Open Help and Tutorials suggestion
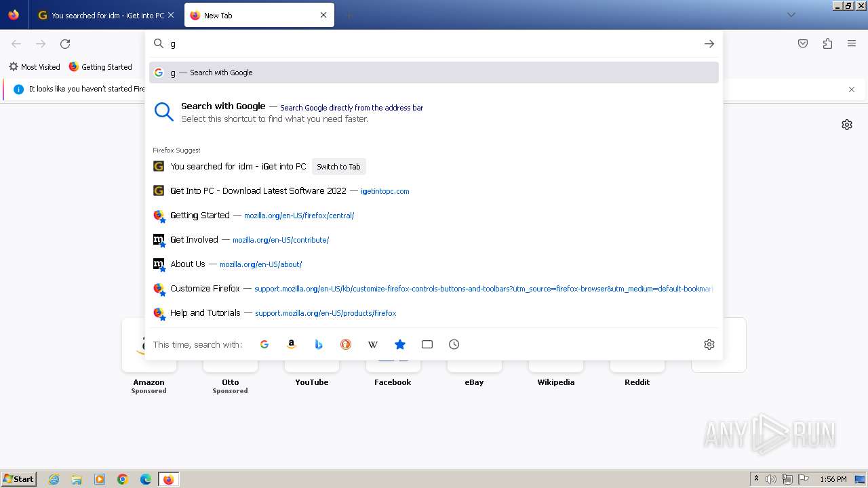The image size is (868, 488). tap(434, 313)
